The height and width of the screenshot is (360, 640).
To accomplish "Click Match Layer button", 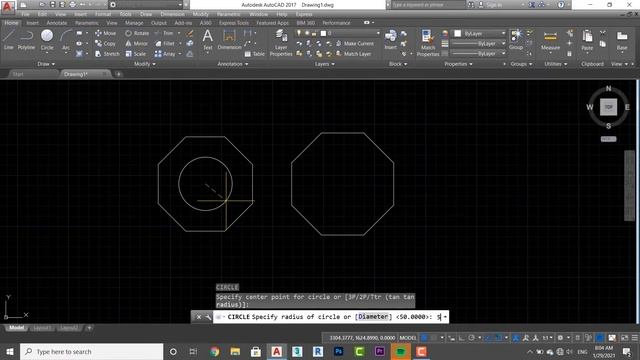I will click(353, 54).
